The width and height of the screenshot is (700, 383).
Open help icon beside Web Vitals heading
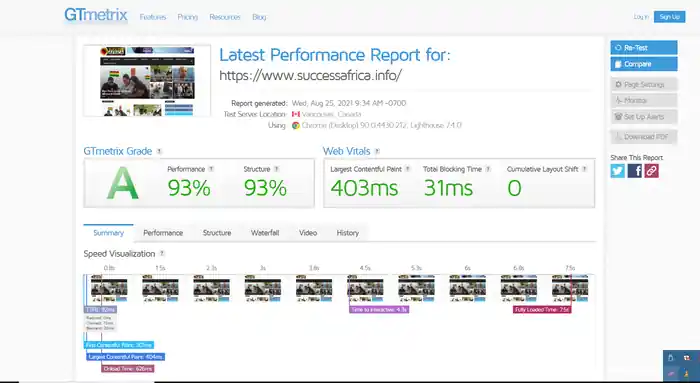click(377, 151)
